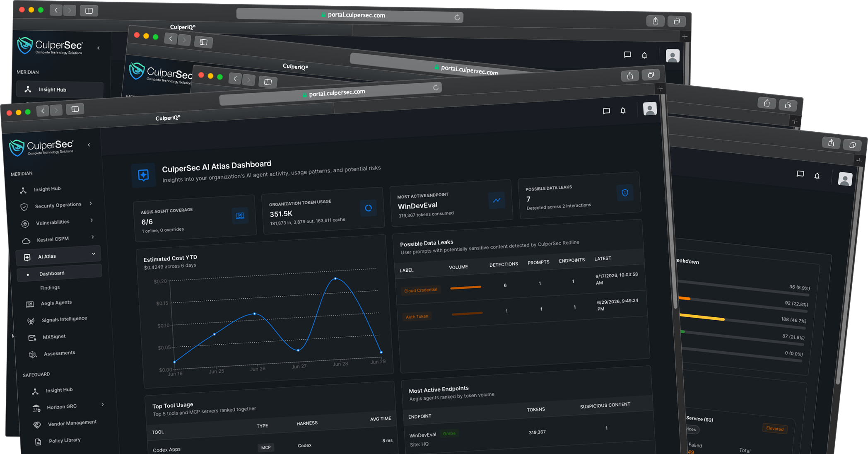This screenshot has width=868, height=454.
Task: Open Signals Intelligence menu item
Action: click(x=64, y=319)
